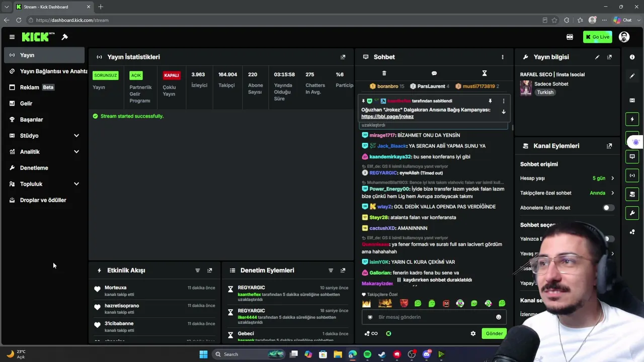644x362 pixels.
Task: Edit stream info with pencil in Yayın bilgisi
Action: (x=597, y=57)
